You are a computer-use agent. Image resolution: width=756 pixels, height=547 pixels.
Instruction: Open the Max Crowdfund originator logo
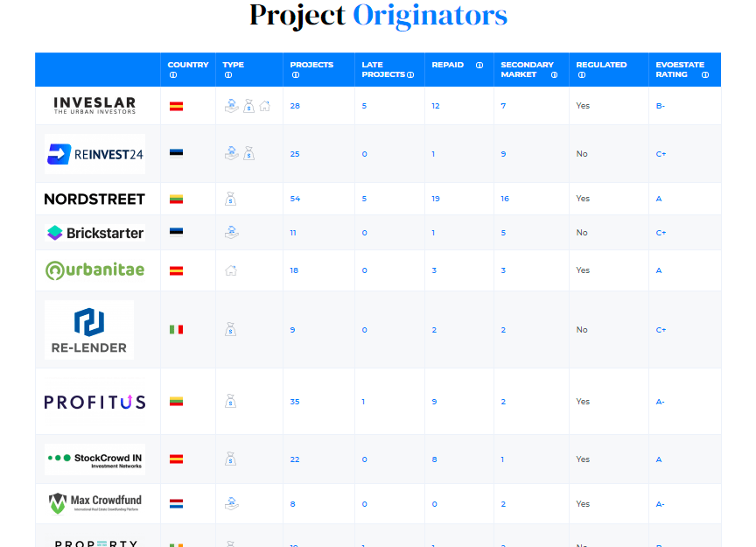[x=95, y=503]
